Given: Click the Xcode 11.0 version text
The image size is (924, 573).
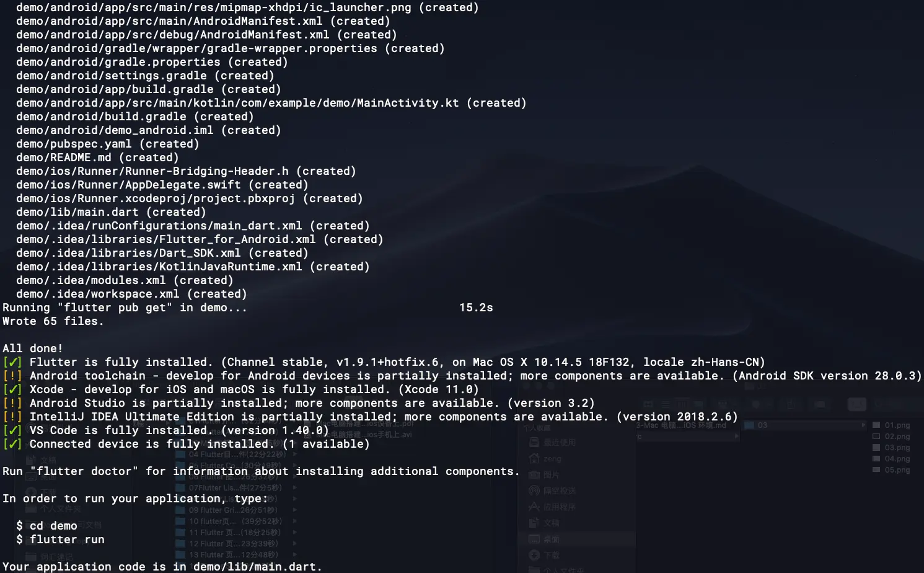Looking at the screenshot, I should [439, 389].
